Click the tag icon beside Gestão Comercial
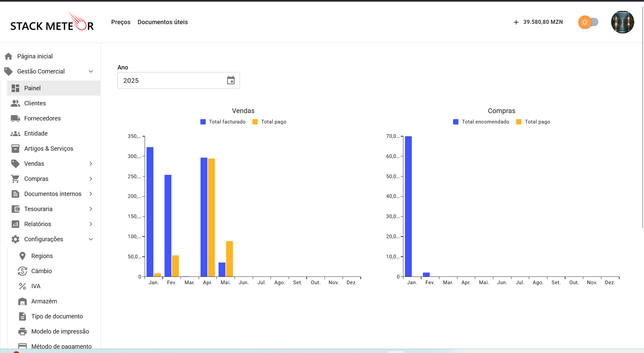 (x=8, y=71)
